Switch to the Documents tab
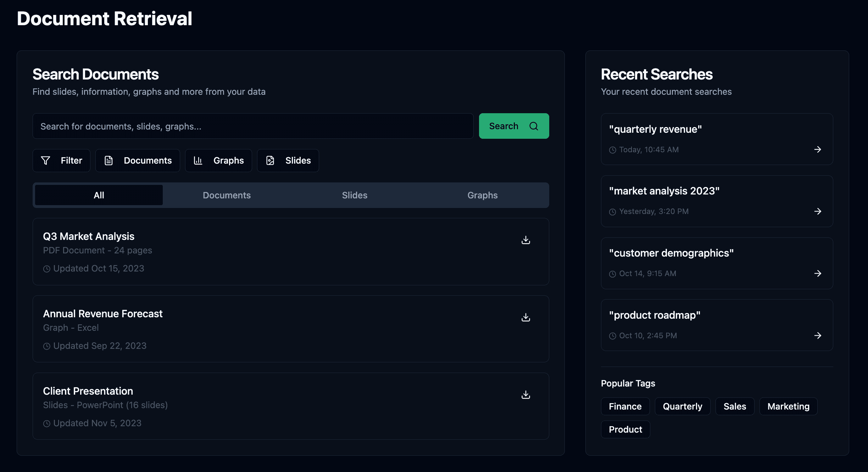This screenshot has width=868, height=472. (227, 195)
